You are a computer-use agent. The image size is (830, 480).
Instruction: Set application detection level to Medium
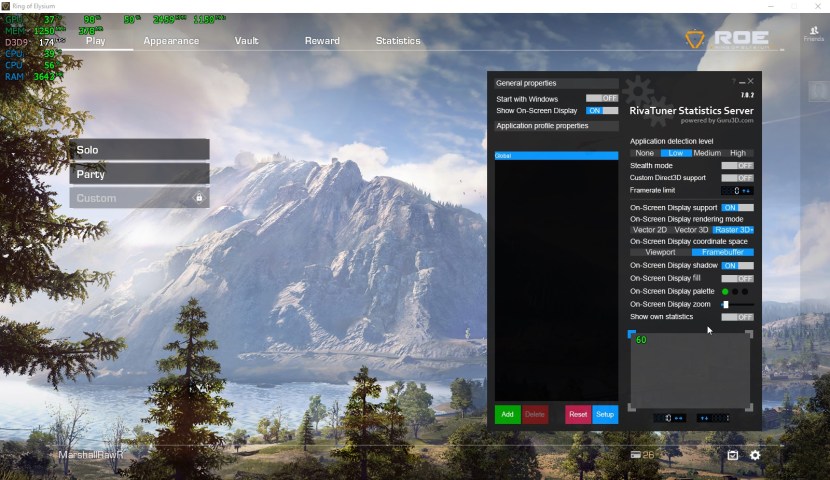pos(706,153)
